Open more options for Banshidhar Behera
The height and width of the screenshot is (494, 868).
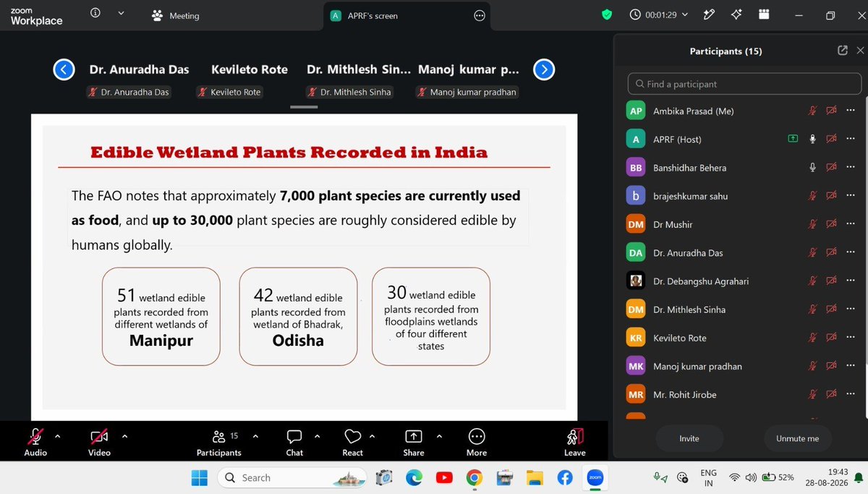point(851,167)
